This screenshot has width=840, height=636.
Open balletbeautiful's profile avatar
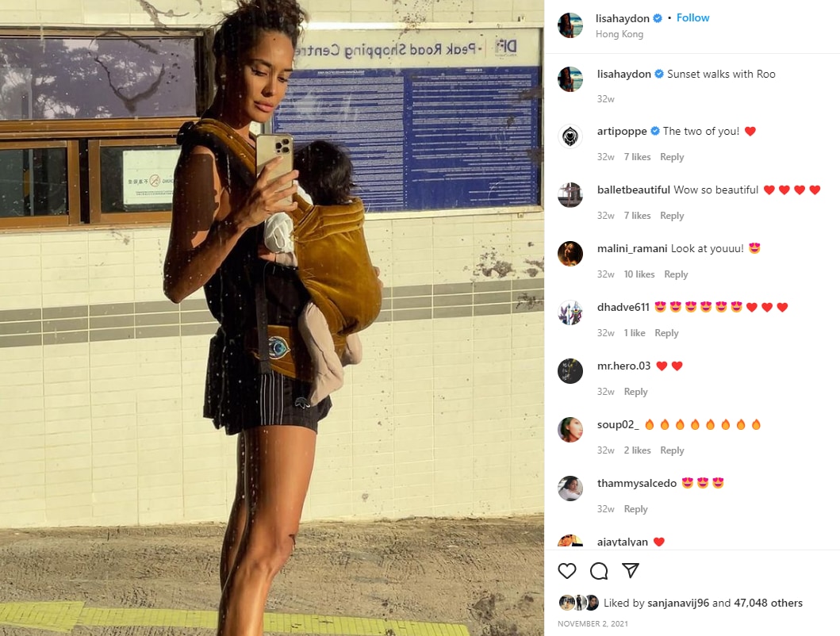[570, 195]
